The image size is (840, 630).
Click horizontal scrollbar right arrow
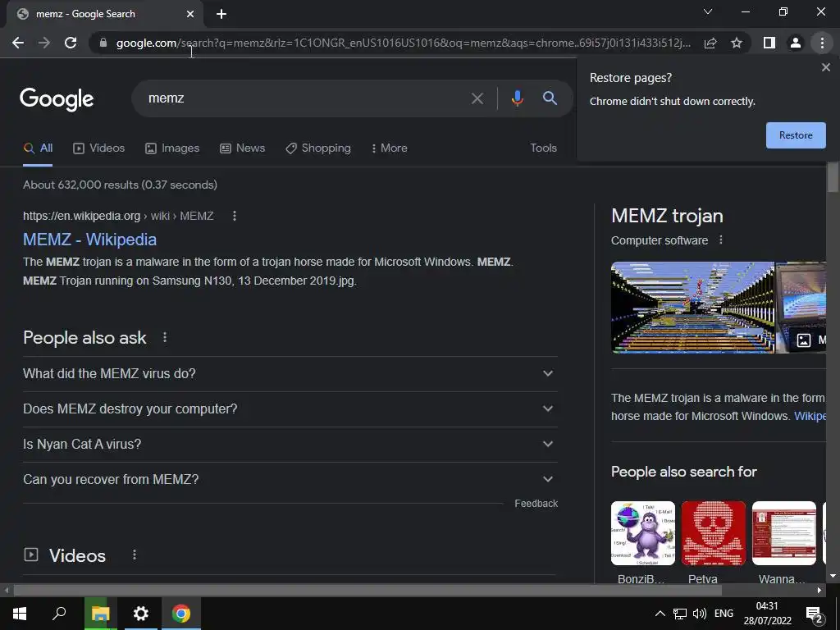pyautogui.click(x=819, y=591)
